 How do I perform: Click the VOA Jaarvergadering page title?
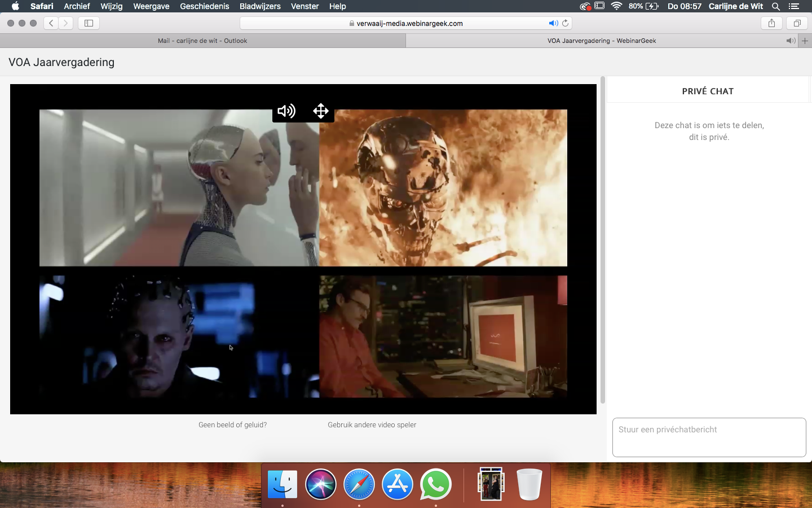pyautogui.click(x=61, y=62)
